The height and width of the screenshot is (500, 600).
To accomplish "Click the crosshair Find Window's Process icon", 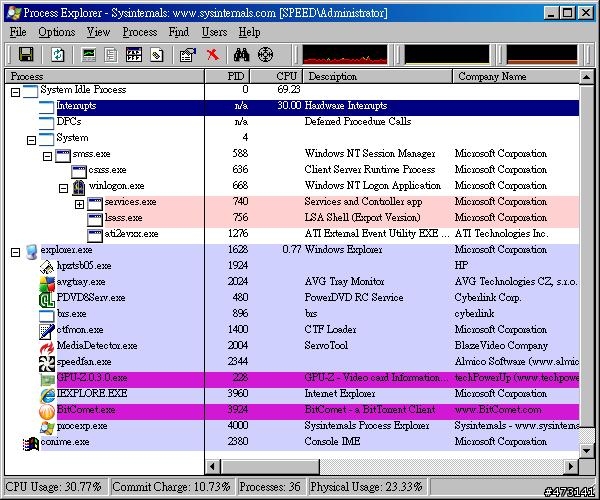I will (x=265, y=54).
